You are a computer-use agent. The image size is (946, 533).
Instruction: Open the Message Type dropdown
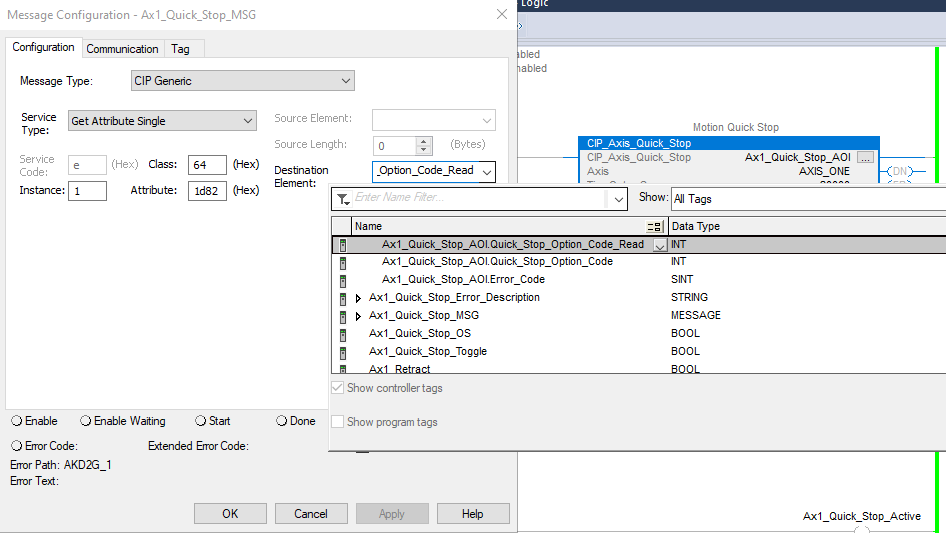[x=346, y=81]
